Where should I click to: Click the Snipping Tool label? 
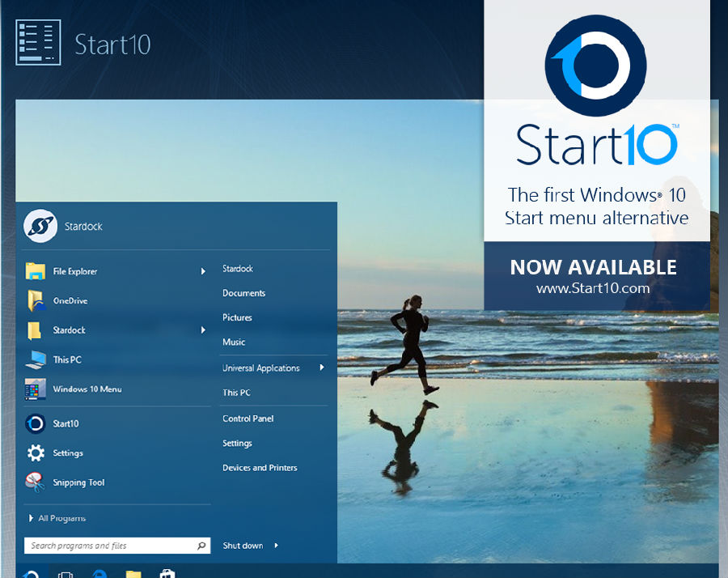tap(78, 482)
